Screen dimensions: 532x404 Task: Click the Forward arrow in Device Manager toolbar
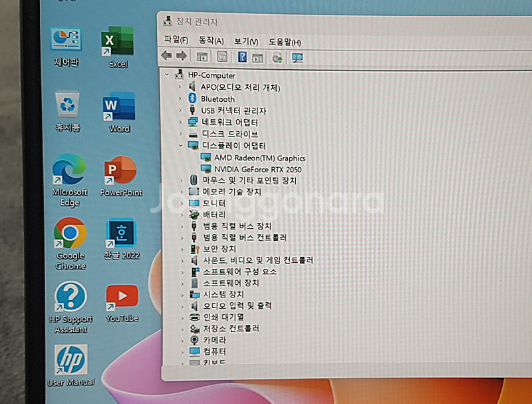[x=182, y=56]
